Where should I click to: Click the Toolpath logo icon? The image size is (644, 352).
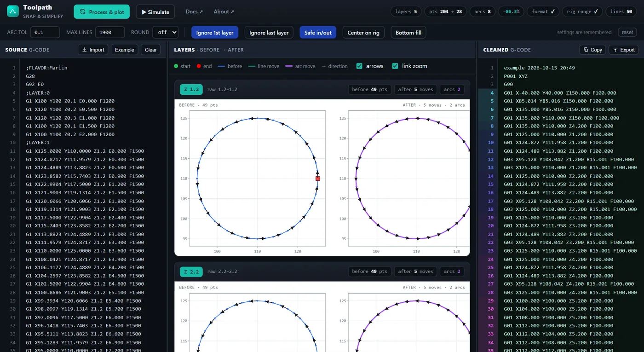13,12
